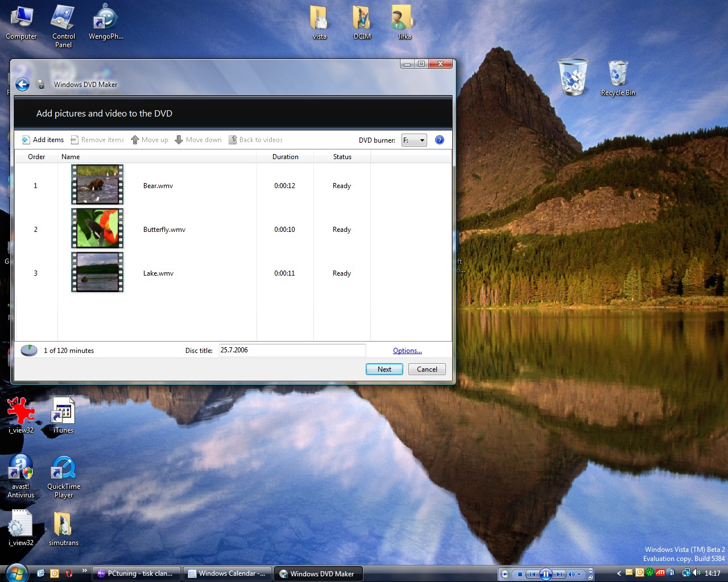The width and height of the screenshot is (728, 582).
Task: Click the Next button
Action: (384, 369)
